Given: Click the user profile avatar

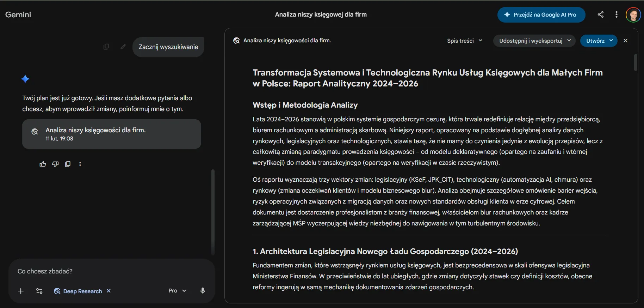Looking at the screenshot, I should [633, 15].
